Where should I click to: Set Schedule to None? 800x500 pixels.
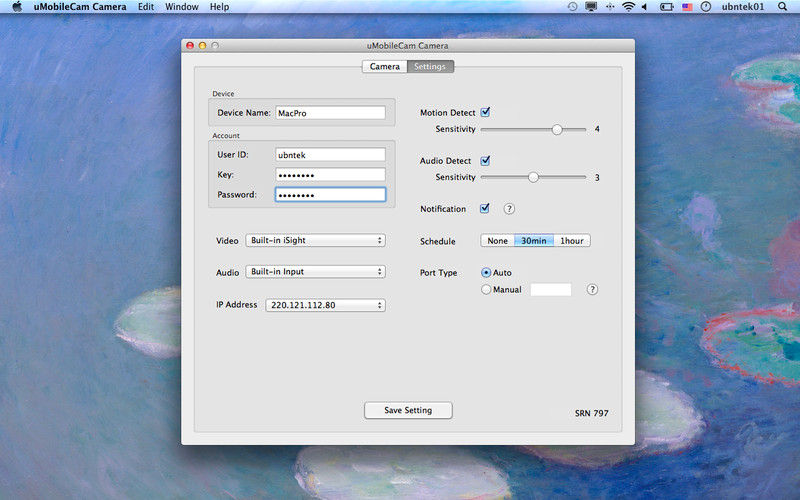[x=497, y=240]
